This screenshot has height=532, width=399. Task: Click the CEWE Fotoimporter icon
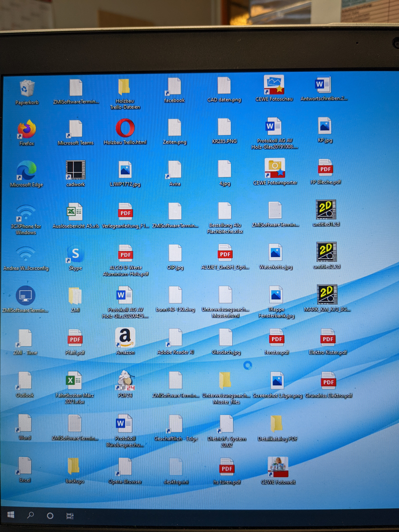click(275, 168)
